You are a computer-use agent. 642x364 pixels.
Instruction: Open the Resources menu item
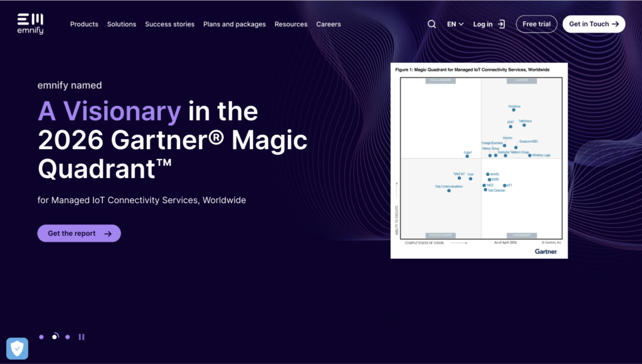291,24
